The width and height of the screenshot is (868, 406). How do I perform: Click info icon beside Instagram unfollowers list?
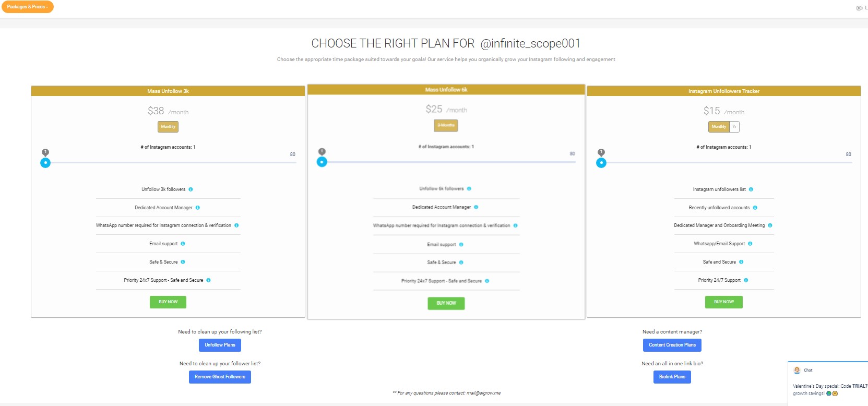click(x=751, y=189)
